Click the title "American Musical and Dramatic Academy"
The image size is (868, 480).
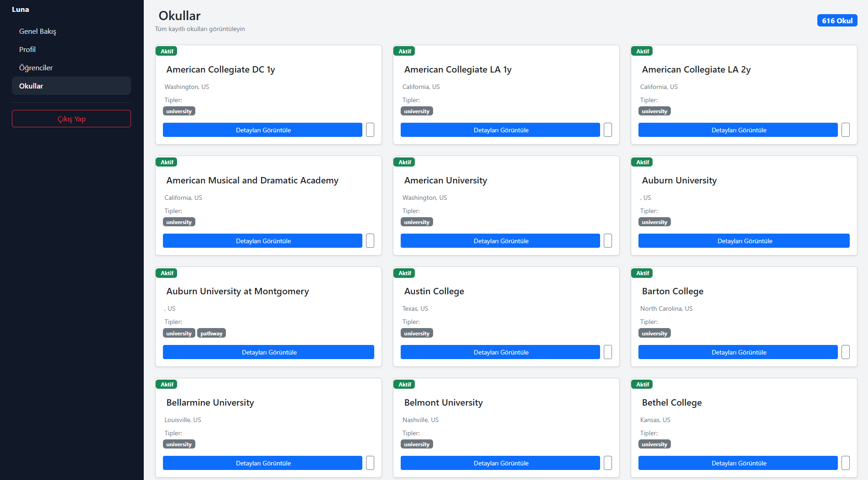[252, 180]
